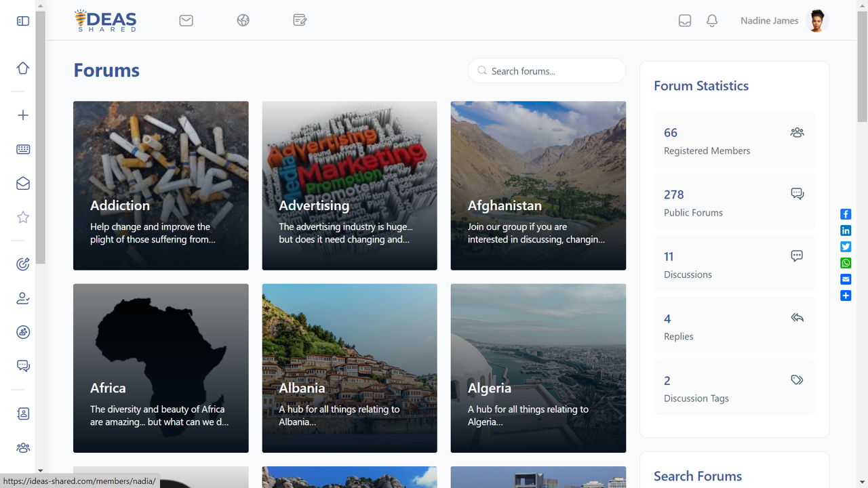Open more share options plus icon

pyautogui.click(x=846, y=296)
